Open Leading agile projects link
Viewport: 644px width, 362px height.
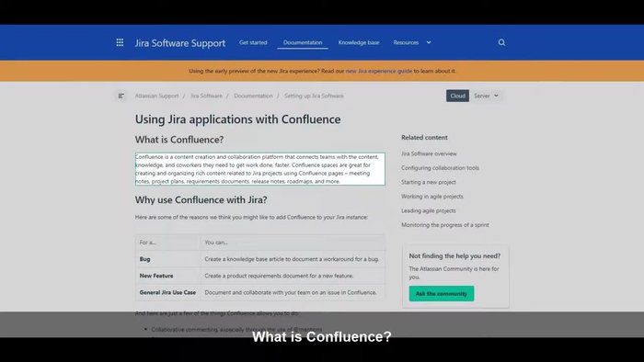click(429, 210)
